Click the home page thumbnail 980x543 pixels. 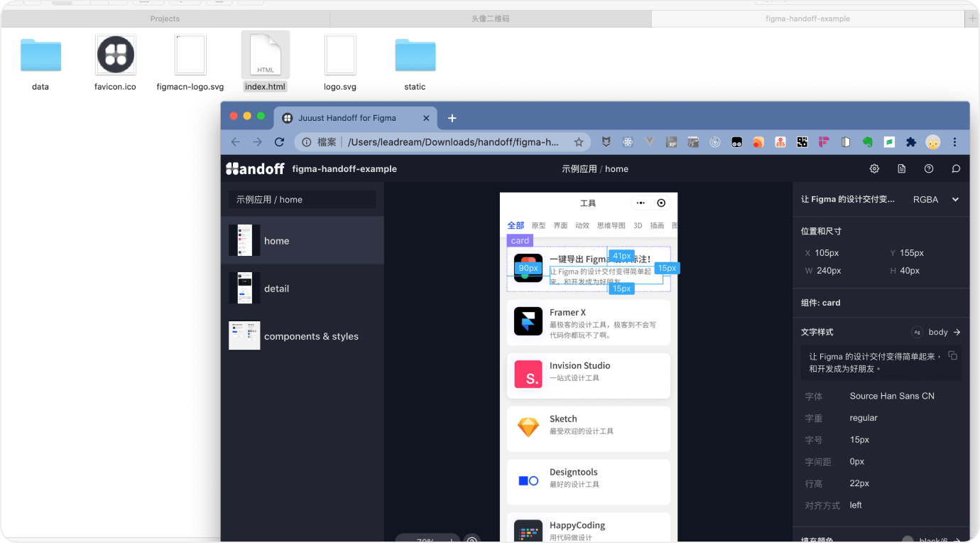[x=244, y=240]
